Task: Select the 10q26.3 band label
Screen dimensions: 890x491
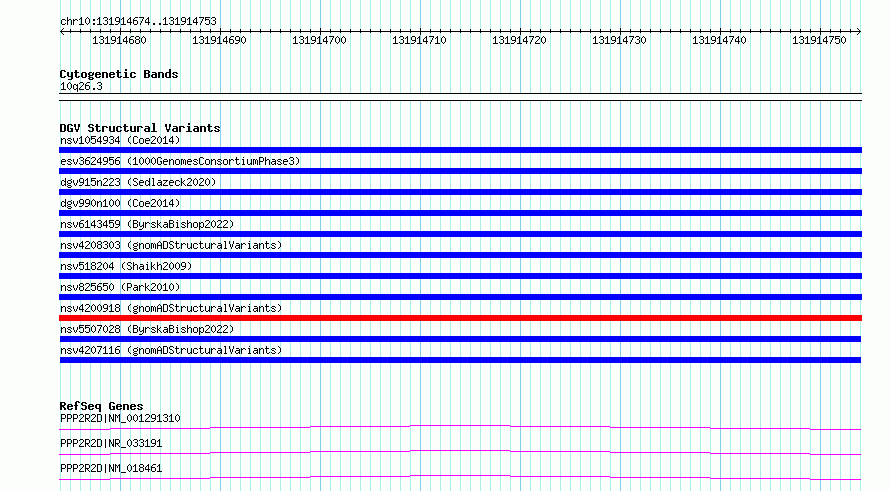Action: (x=81, y=86)
